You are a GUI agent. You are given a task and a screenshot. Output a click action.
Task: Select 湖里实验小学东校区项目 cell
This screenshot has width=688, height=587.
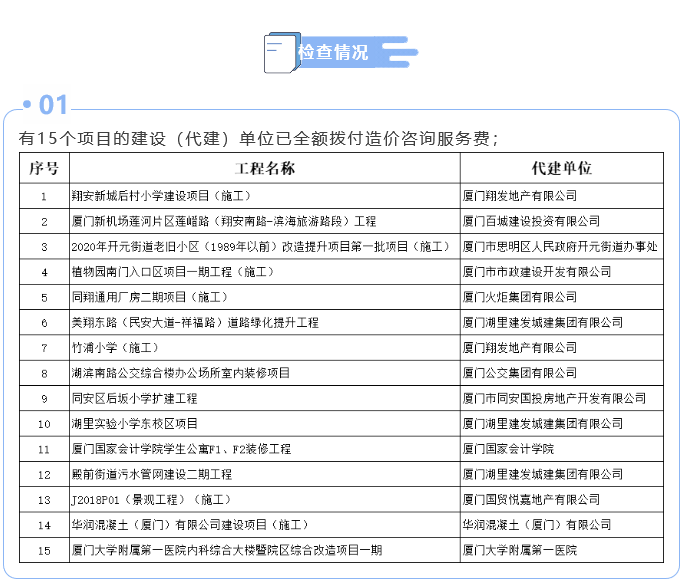coord(265,424)
